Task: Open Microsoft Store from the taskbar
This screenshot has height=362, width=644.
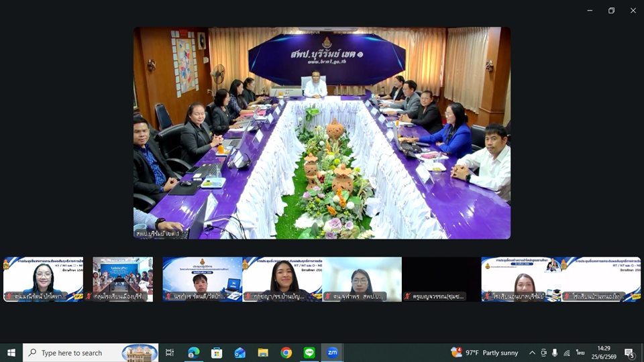Action: (x=217, y=353)
